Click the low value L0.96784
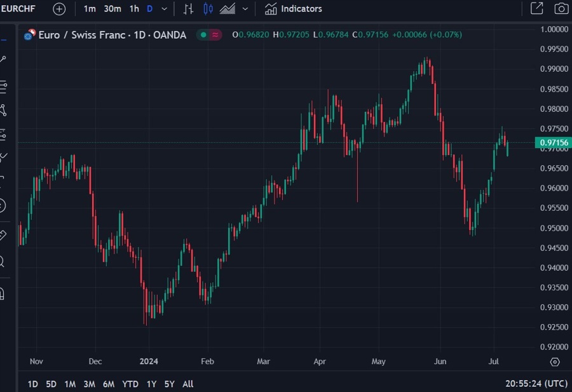This screenshot has height=392, width=572. pos(331,35)
